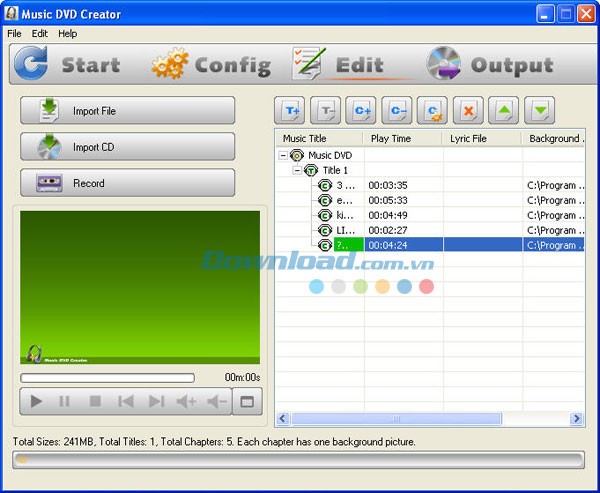Move item down with green down arrow

click(x=540, y=111)
